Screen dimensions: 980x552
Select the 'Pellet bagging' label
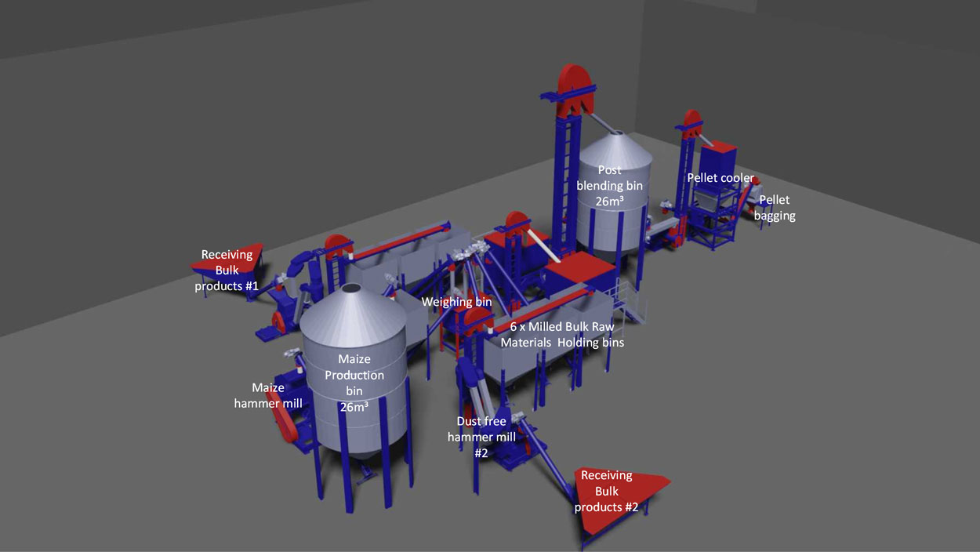[775, 208]
